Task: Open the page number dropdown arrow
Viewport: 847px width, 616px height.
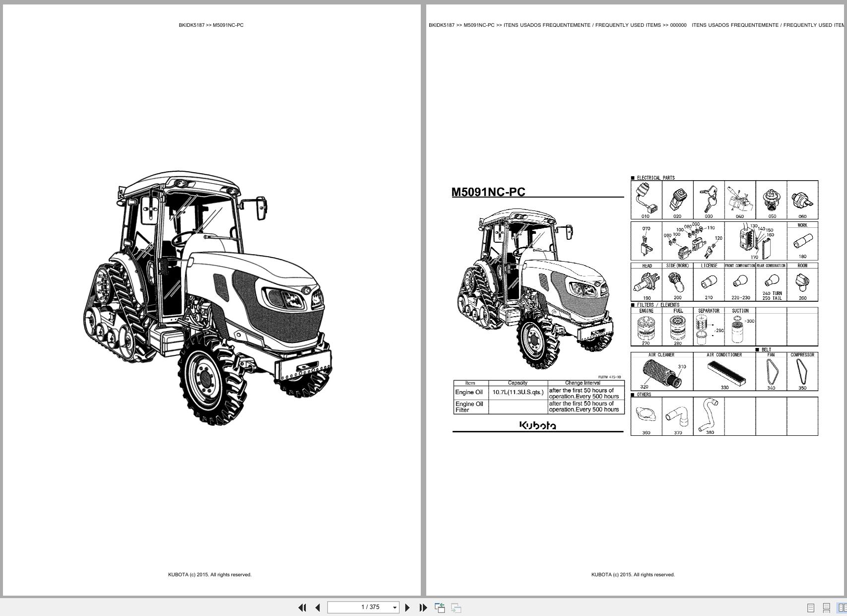Action: (395, 608)
